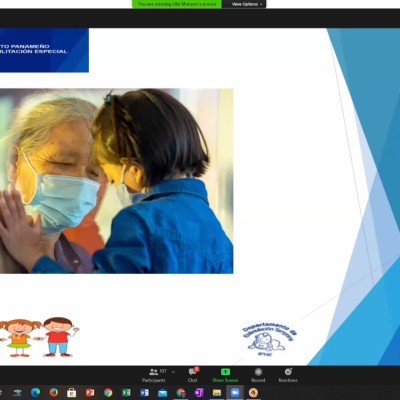This screenshot has width=400, height=400.
Task: Open Excel from the taskbar
Action: [x=126, y=393]
